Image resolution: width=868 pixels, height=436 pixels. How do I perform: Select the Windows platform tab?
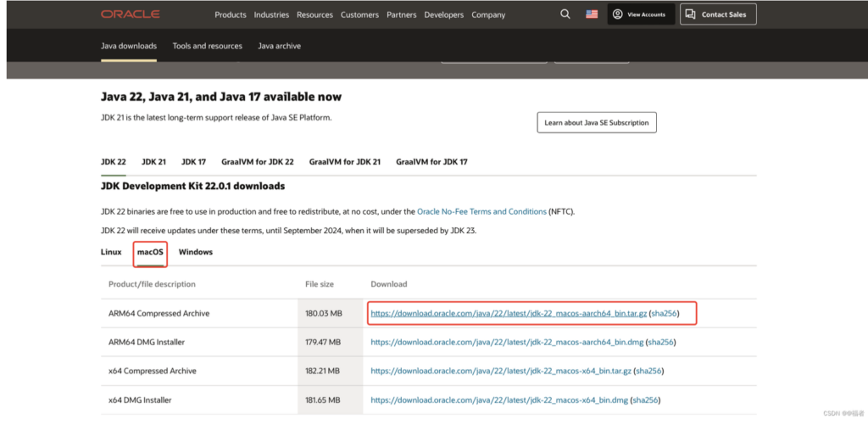click(196, 252)
